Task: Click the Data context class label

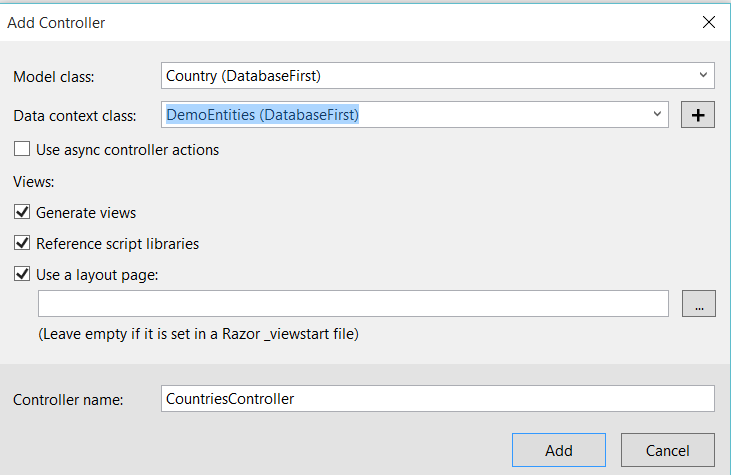Action: (74, 116)
